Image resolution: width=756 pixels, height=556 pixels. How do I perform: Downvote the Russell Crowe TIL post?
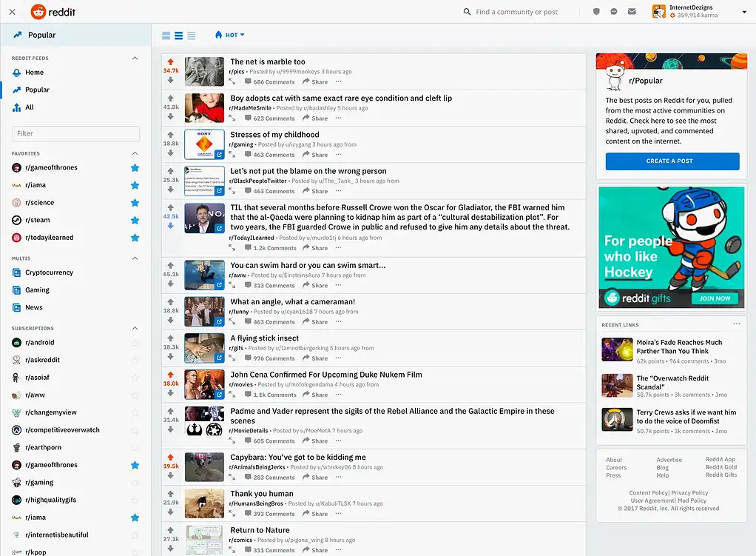click(171, 225)
